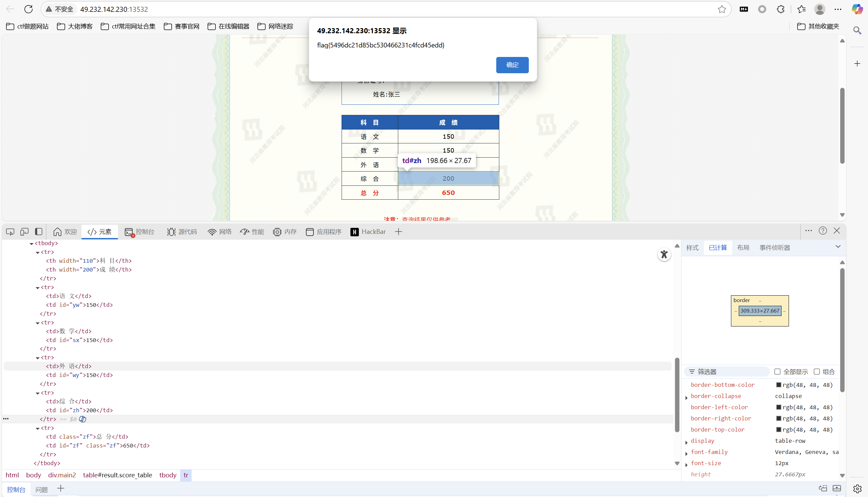
Task: Expand the border-collapse computed property
Action: pyautogui.click(x=686, y=398)
